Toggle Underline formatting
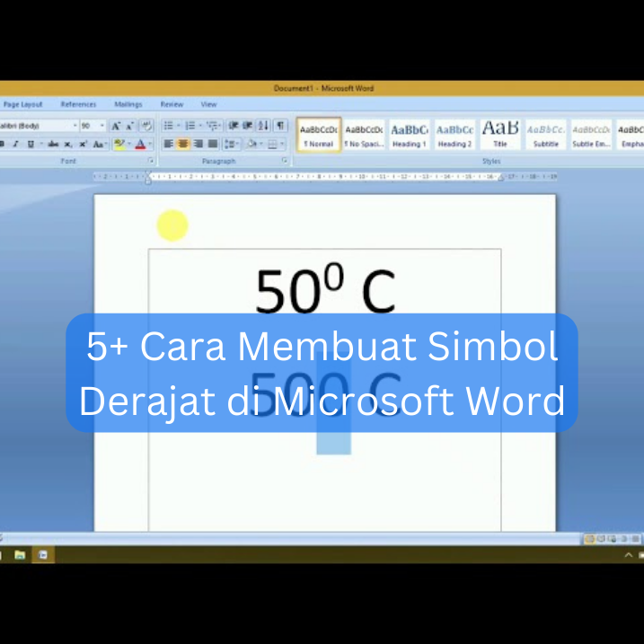Viewport: 644px width, 644px height. [31, 145]
